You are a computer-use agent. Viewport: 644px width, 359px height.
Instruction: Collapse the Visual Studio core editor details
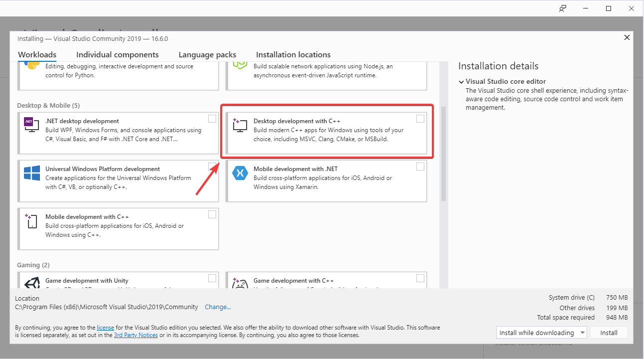461,81
